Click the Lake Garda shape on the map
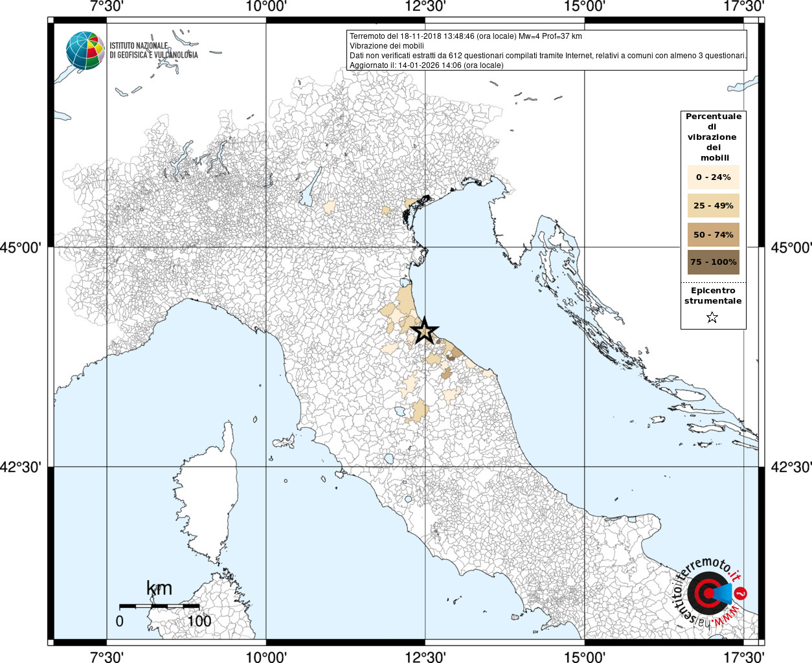 click(x=310, y=188)
